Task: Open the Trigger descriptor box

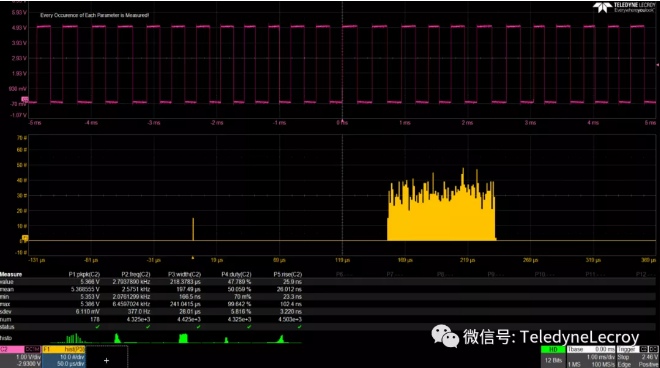Action: (x=637, y=357)
